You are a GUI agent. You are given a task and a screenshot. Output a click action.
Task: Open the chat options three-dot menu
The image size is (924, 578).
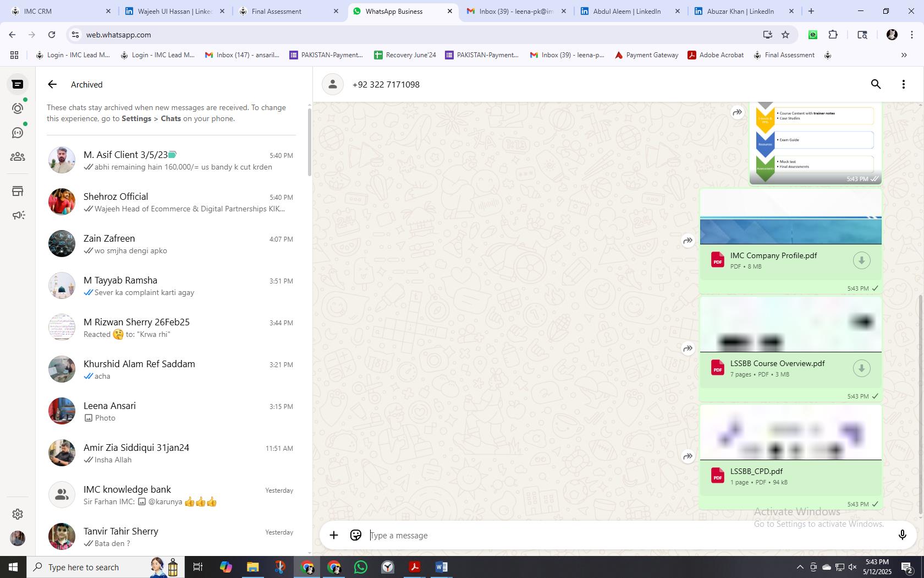(x=903, y=84)
